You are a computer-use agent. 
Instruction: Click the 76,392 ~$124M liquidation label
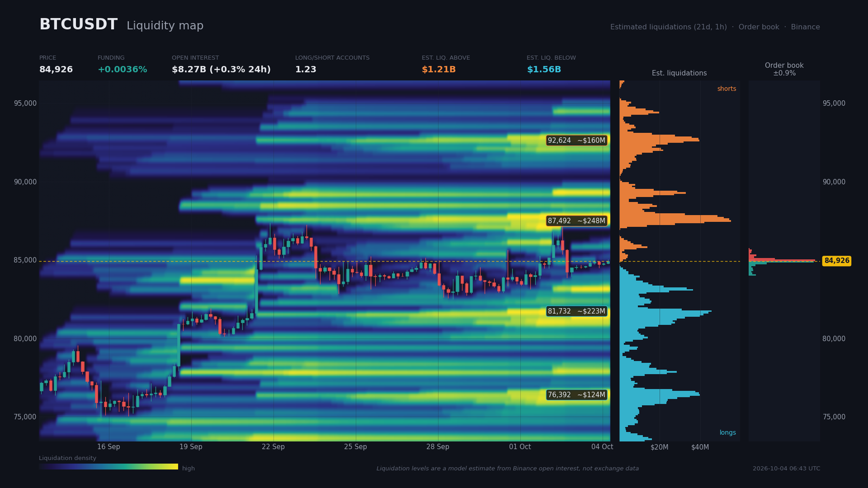click(576, 395)
